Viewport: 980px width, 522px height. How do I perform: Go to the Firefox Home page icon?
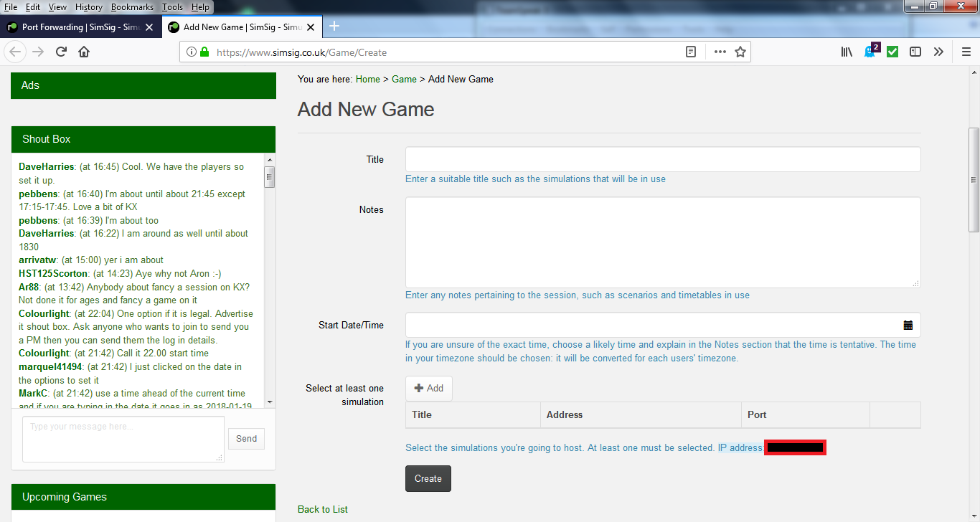click(84, 52)
